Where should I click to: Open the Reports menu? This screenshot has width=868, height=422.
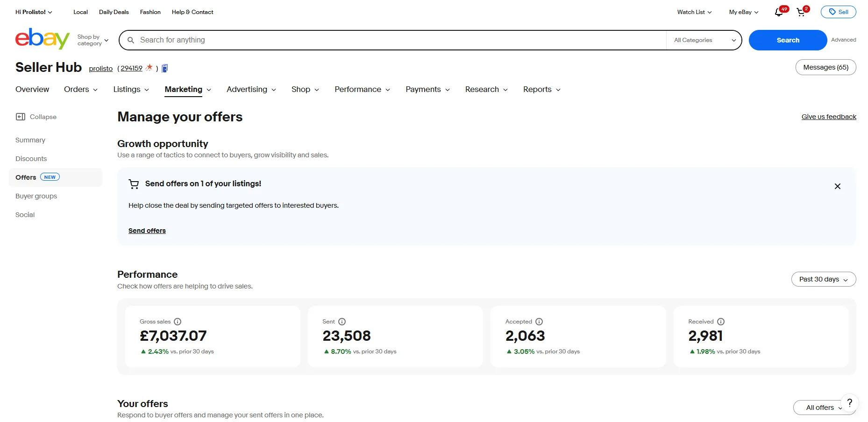pyautogui.click(x=542, y=90)
